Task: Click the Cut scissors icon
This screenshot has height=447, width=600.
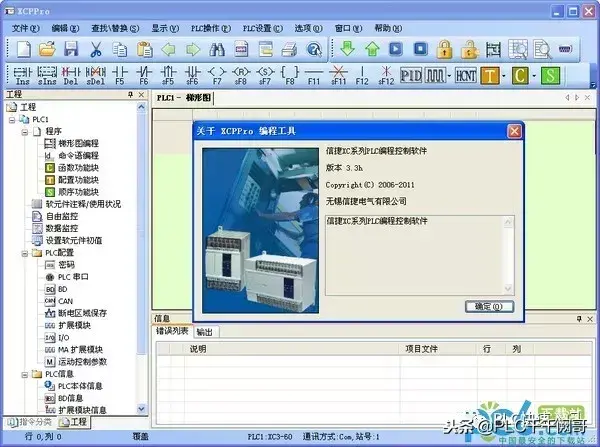Action: tap(96, 49)
